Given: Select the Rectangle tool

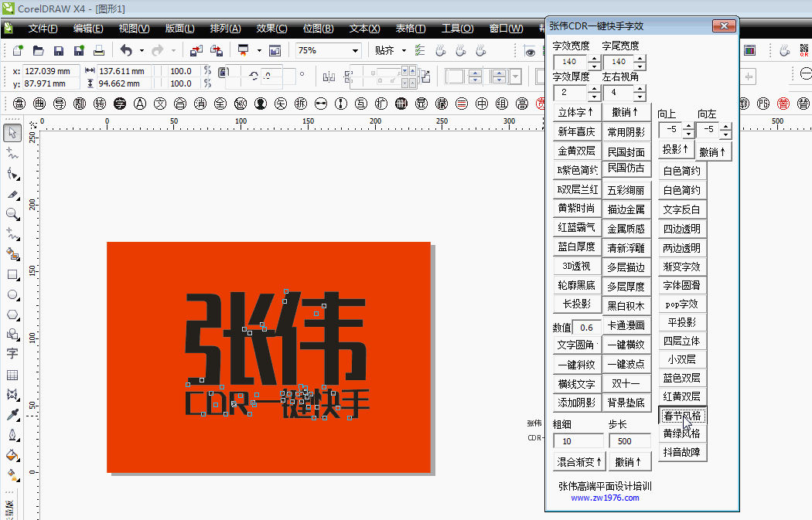Looking at the screenshot, I should coord(12,273).
